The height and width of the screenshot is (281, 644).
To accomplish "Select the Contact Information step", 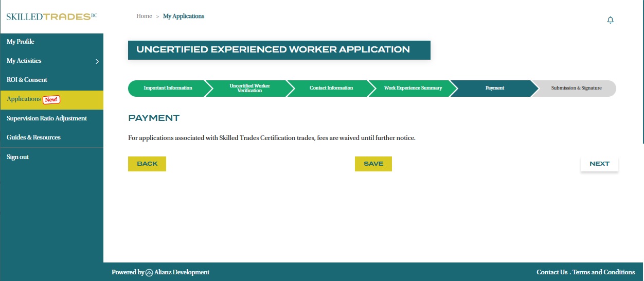I will [331, 88].
